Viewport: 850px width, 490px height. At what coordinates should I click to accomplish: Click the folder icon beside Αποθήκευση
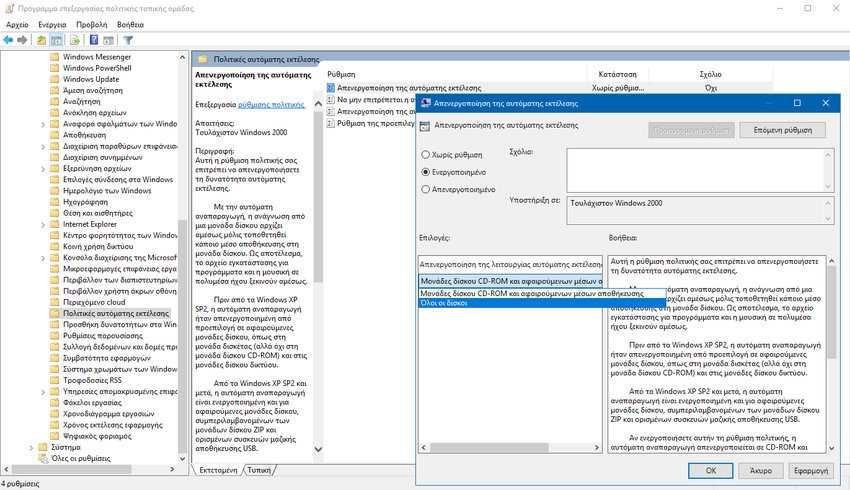point(54,134)
